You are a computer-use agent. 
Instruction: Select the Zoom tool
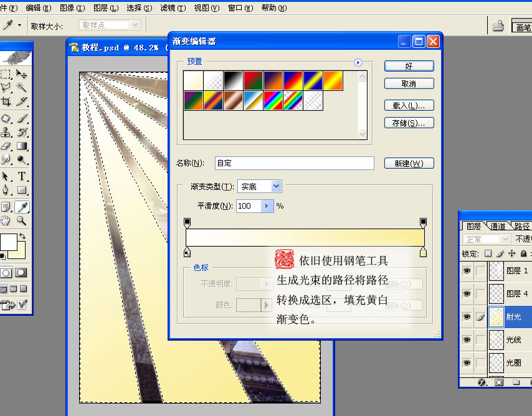click(x=21, y=220)
